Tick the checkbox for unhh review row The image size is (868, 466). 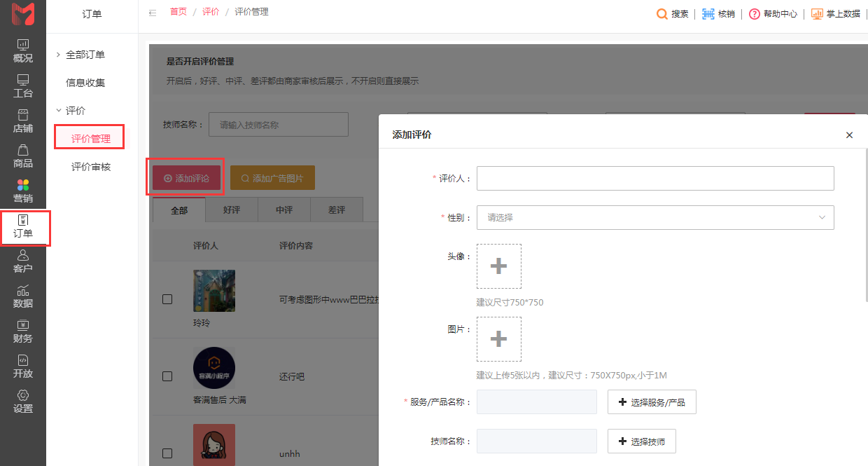[167, 453]
